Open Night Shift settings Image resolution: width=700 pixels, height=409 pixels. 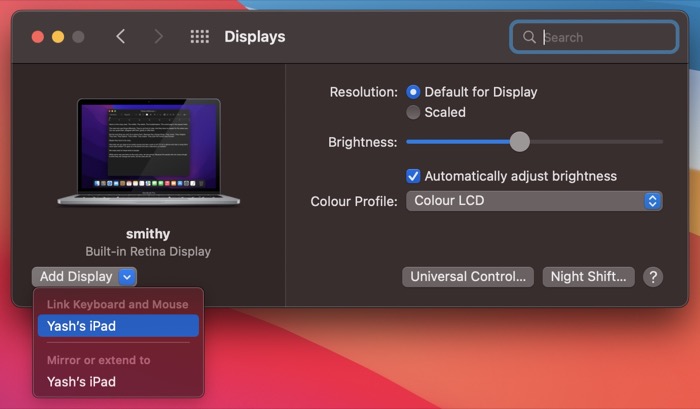pyautogui.click(x=588, y=277)
